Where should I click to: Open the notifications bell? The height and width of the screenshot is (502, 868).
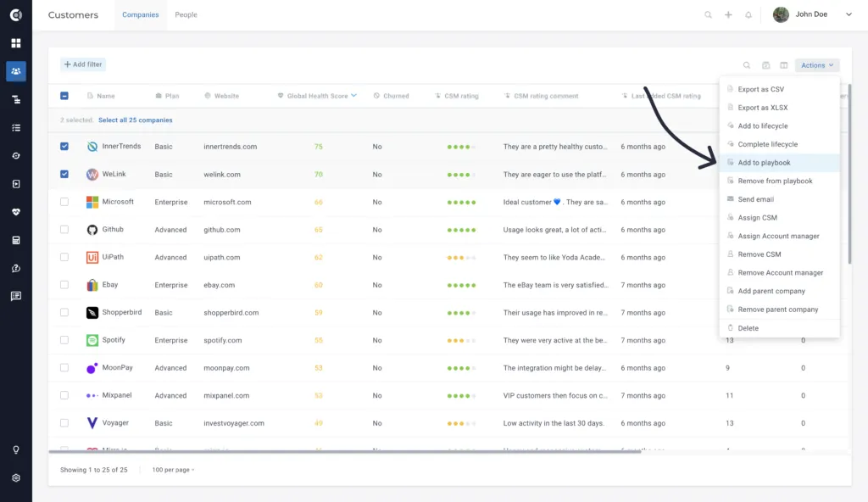click(748, 15)
